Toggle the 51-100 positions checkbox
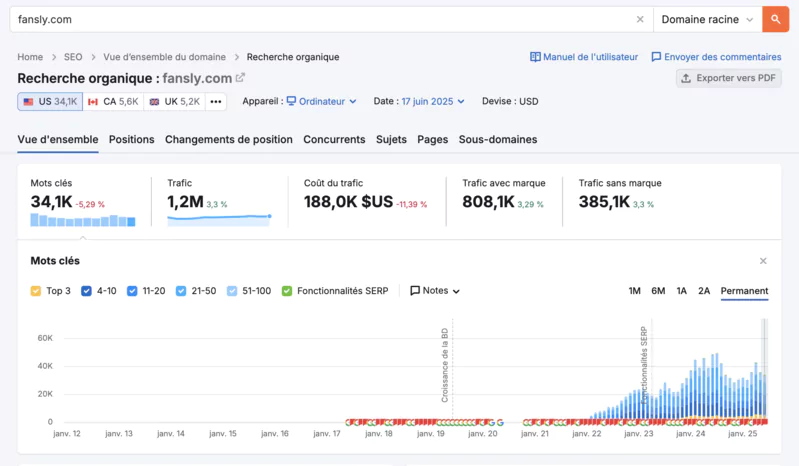The image size is (799, 466). 232,291
